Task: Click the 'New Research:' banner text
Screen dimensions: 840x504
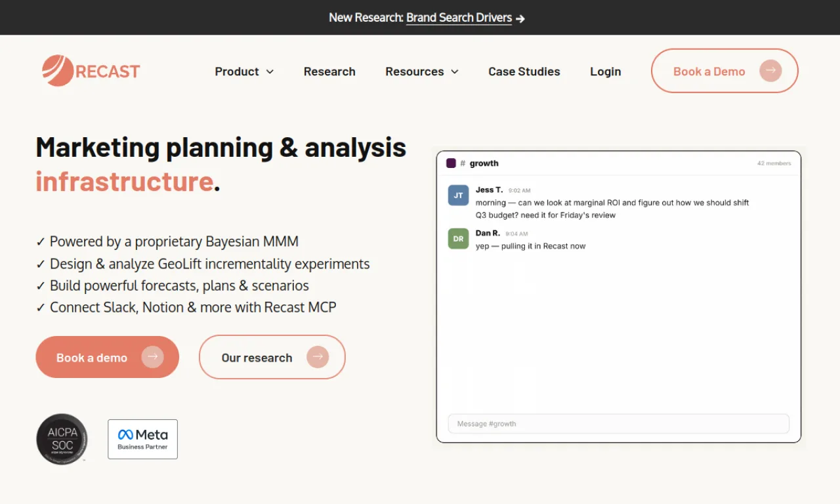Action: click(x=366, y=18)
